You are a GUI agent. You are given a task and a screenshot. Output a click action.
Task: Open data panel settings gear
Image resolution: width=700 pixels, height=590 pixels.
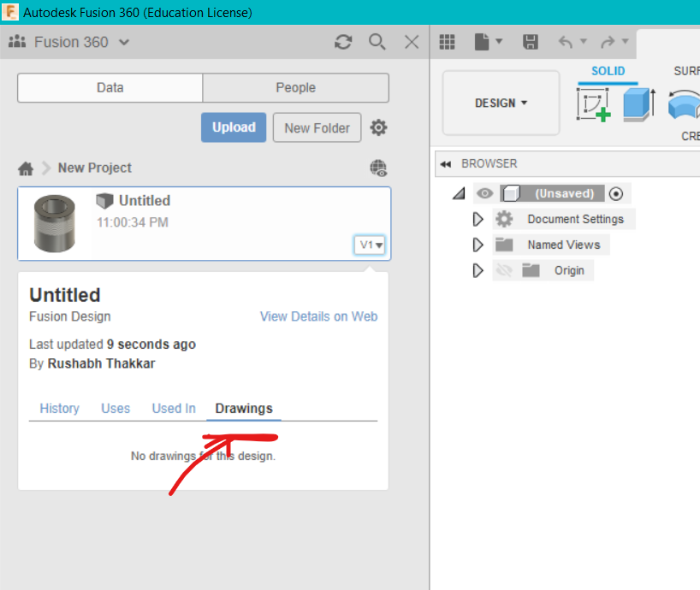point(378,127)
